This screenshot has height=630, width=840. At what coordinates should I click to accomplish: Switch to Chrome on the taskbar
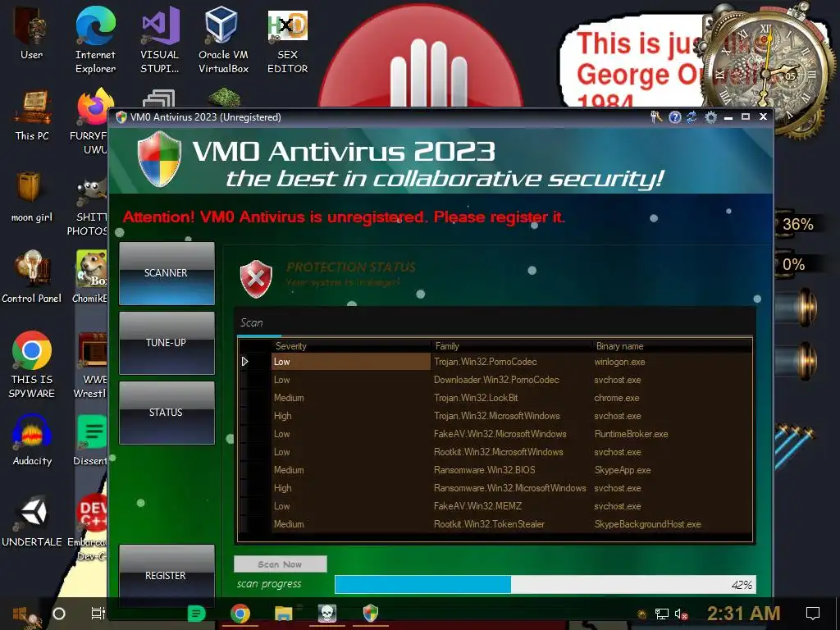(x=240, y=614)
